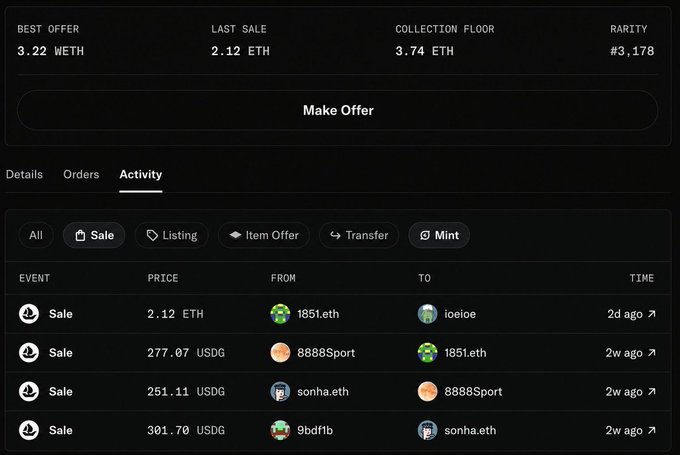
Task: Click the Make Offer button
Action: coord(337,110)
